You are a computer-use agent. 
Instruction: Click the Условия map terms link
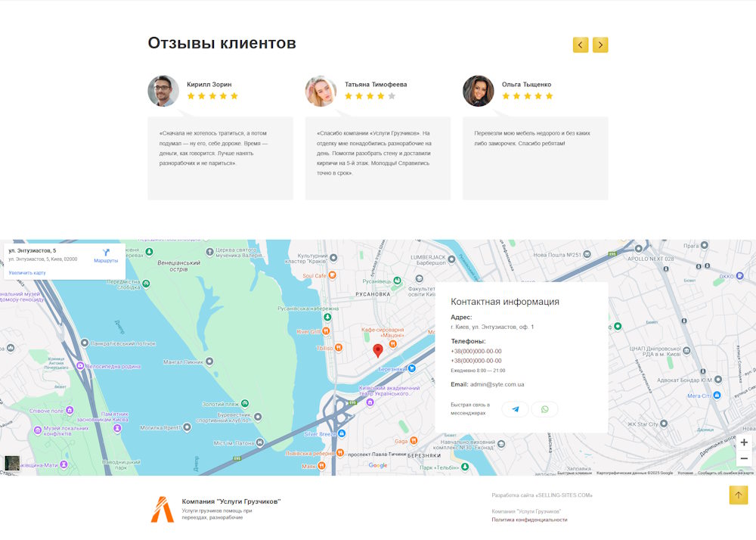point(685,473)
